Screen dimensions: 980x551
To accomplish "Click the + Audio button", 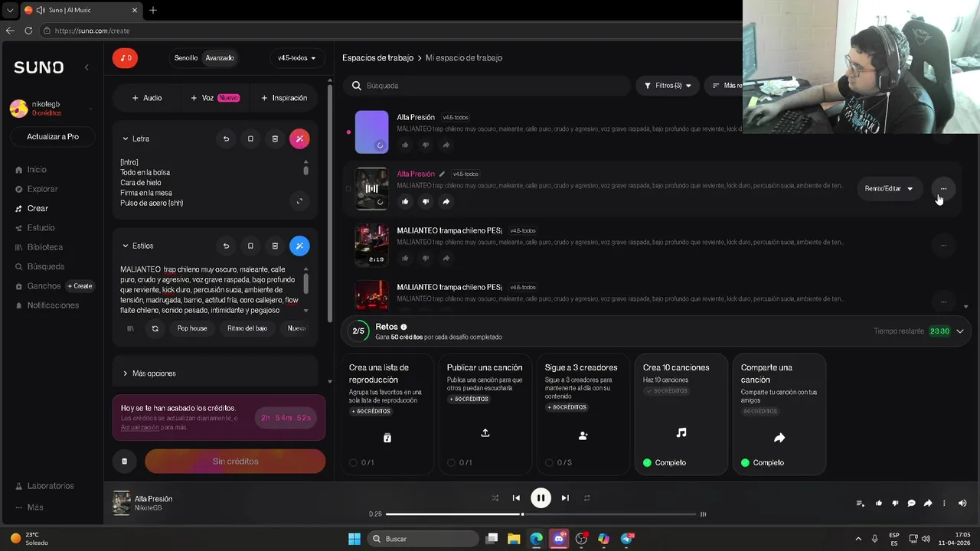I will (x=146, y=98).
